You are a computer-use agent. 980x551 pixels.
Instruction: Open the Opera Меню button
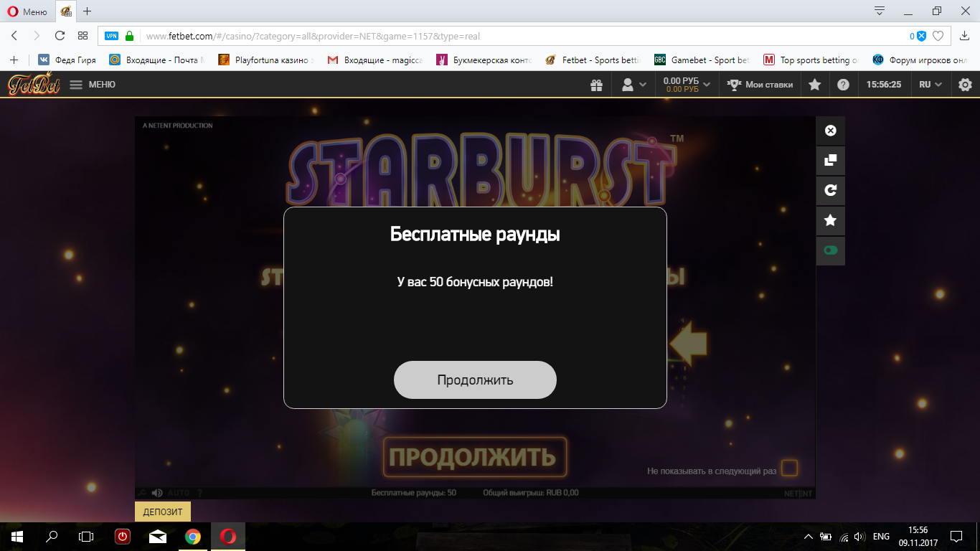(26, 11)
